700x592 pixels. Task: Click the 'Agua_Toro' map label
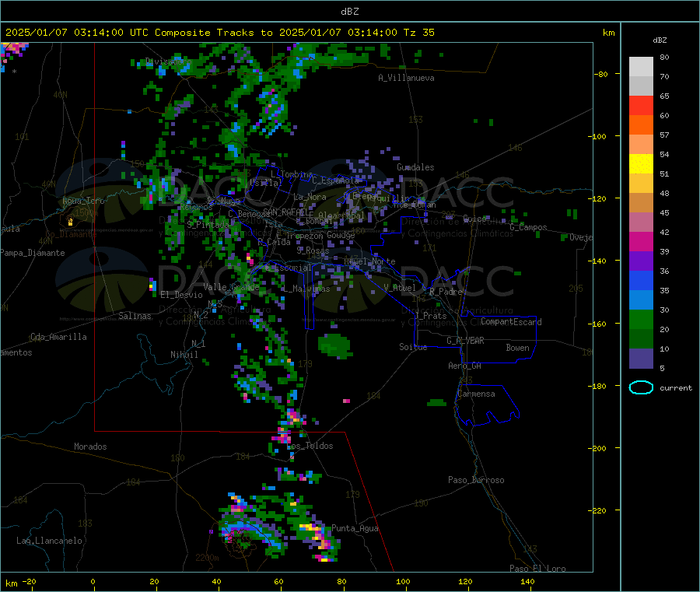click(83, 201)
